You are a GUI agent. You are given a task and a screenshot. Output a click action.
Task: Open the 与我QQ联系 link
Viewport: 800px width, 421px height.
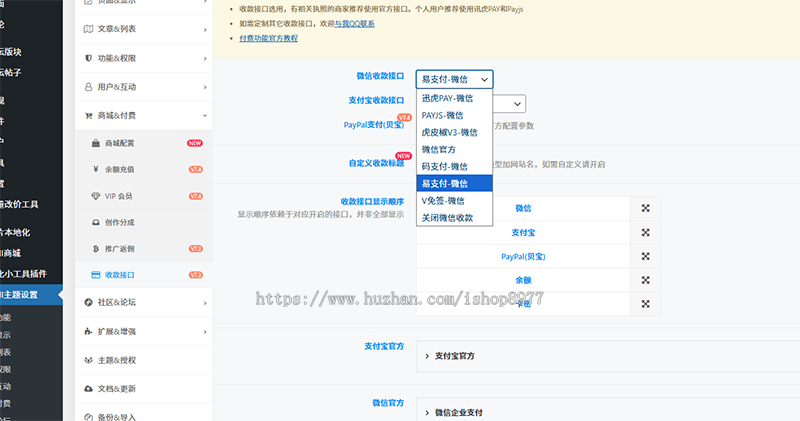click(x=355, y=23)
